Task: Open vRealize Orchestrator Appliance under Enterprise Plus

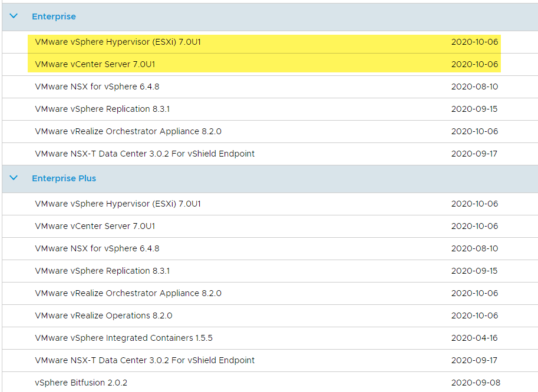Action: click(128, 293)
